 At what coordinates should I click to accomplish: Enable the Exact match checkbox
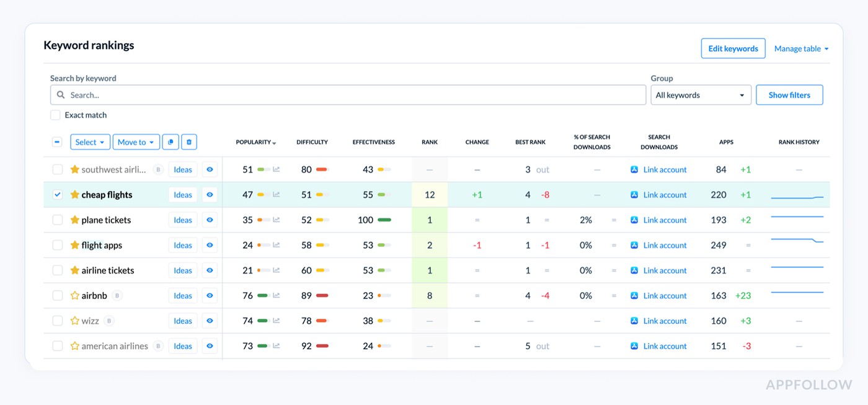(55, 115)
